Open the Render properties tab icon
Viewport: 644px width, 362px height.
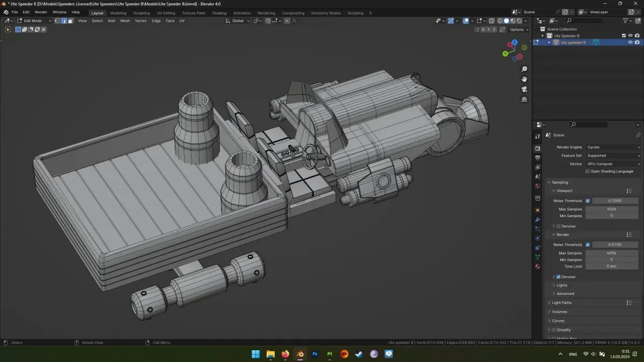coord(537,148)
